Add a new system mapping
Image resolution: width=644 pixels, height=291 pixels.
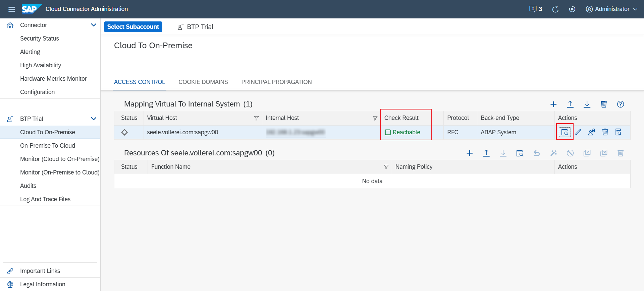(553, 104)
